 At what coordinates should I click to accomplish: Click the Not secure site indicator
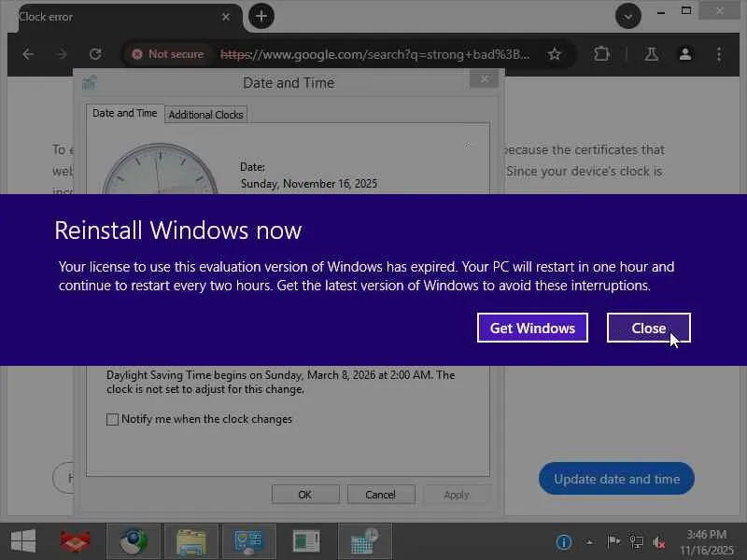[168, 54]
